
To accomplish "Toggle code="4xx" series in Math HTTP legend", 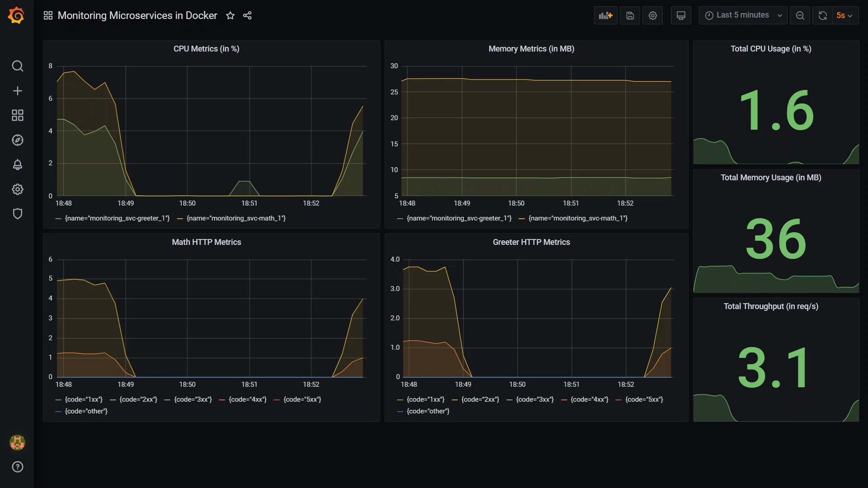I will [247, 399].
